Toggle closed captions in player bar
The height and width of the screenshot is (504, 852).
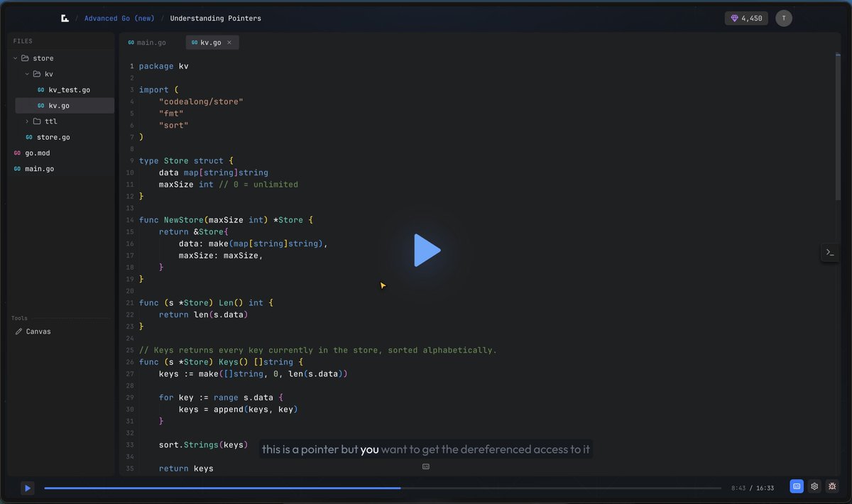797,486
